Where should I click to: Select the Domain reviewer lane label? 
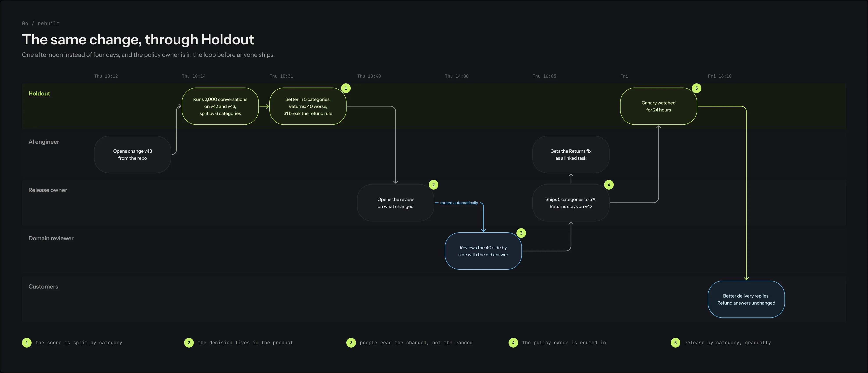(x=51, y=238)
